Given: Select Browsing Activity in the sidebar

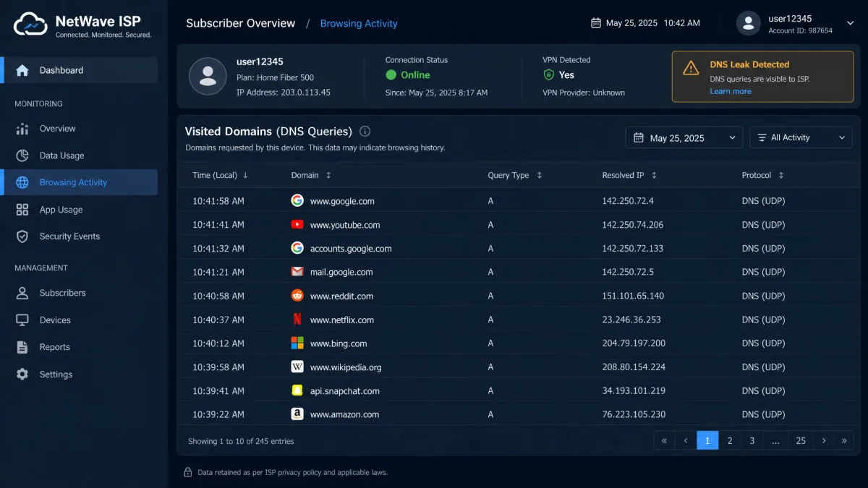Looking at the screenshot, I should point(80,182).
